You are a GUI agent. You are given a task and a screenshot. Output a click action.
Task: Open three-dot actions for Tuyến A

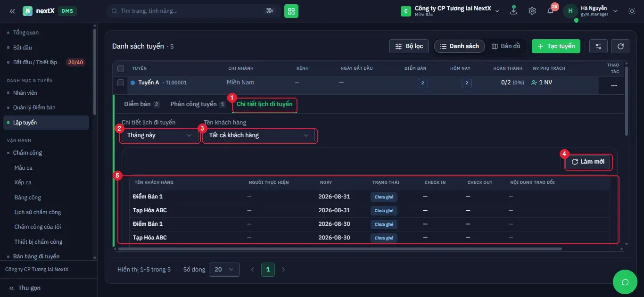point(614,85)
